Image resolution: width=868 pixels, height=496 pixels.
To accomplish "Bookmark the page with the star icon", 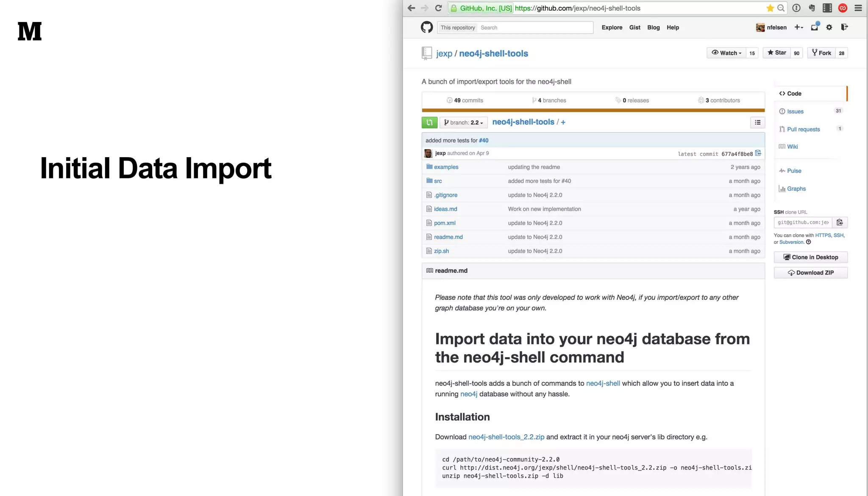I will 770,8.
